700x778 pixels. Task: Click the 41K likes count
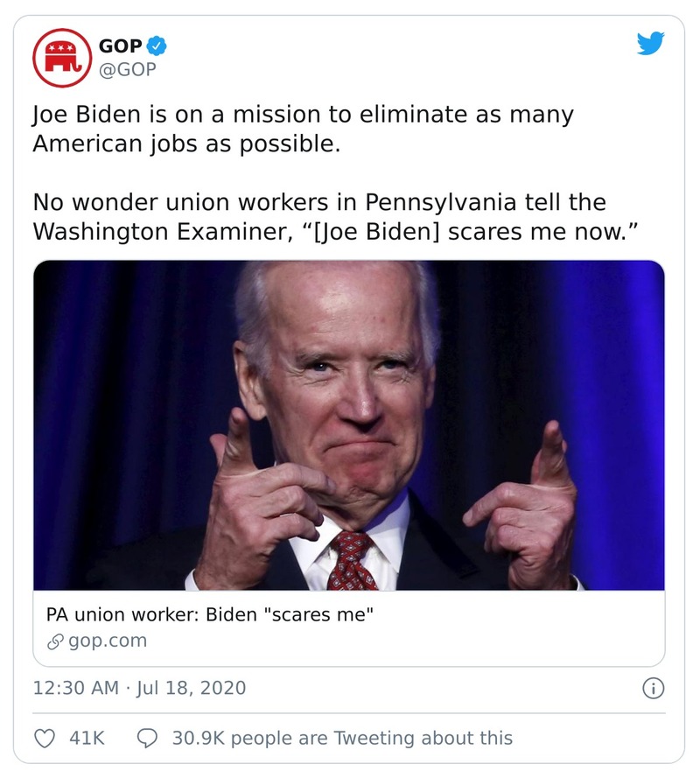point(87,738)
